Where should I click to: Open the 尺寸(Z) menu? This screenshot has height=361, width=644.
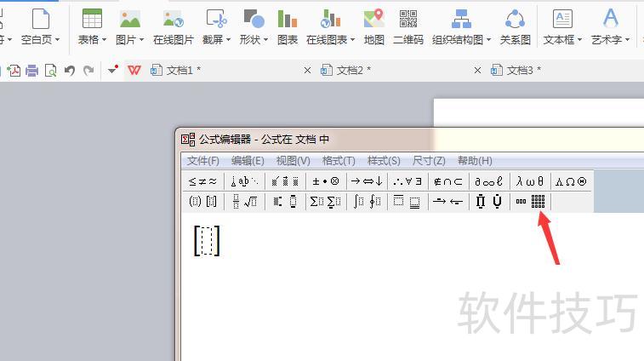coord(429,161)
